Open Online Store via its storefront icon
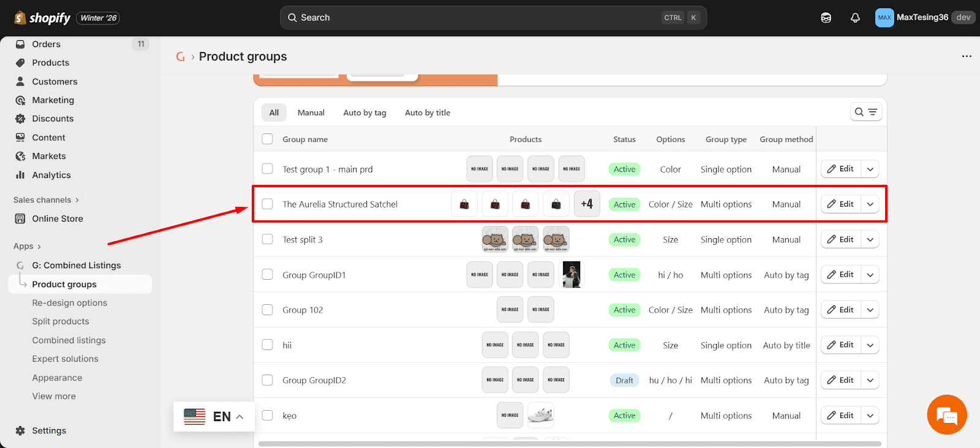This screenshot has height=448, width=980. (x=20, y=218)
